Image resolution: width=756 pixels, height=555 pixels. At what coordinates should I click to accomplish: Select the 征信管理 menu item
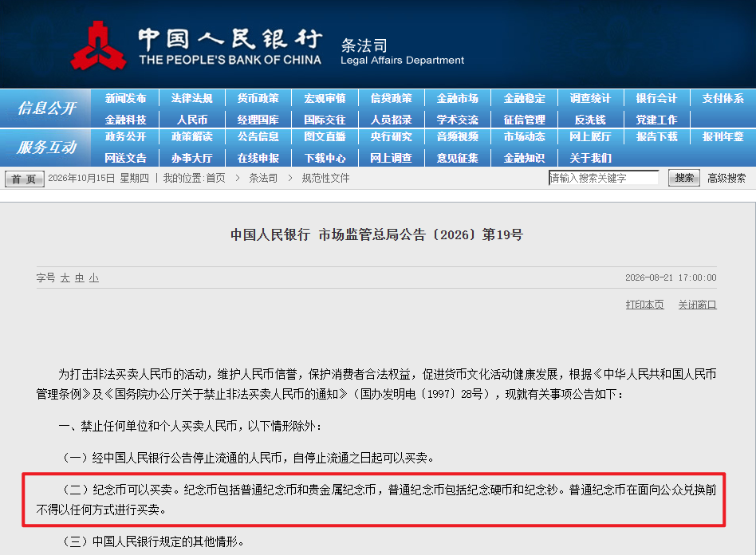pyautogui.click(x=524, y=120)
